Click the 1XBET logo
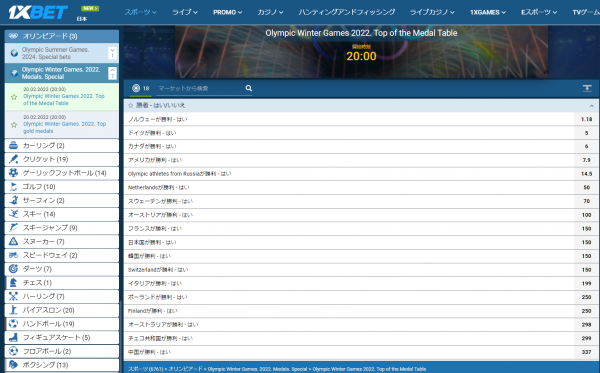Image resolution: width=600 pixels, height=373 pixels. point(38,12)
